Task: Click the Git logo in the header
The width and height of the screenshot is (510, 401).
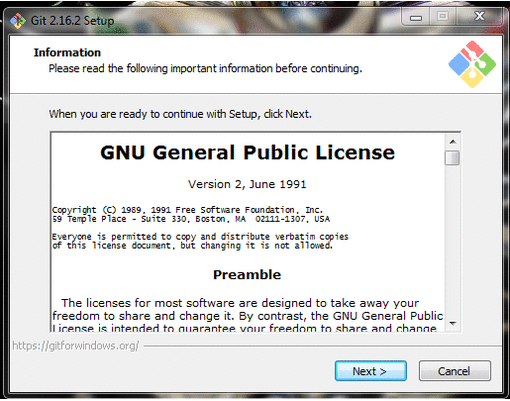Action: coord(472,64)
